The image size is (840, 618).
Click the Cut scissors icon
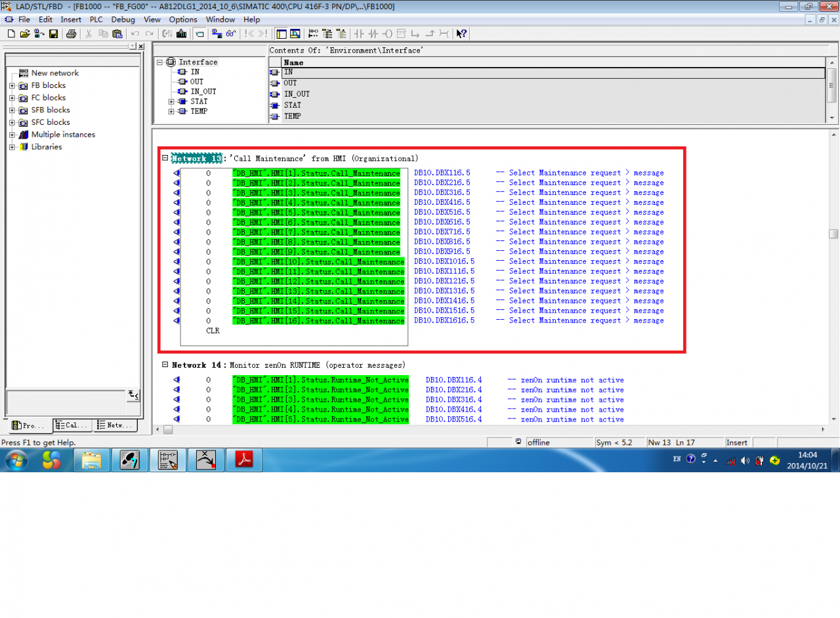(89, 33)
